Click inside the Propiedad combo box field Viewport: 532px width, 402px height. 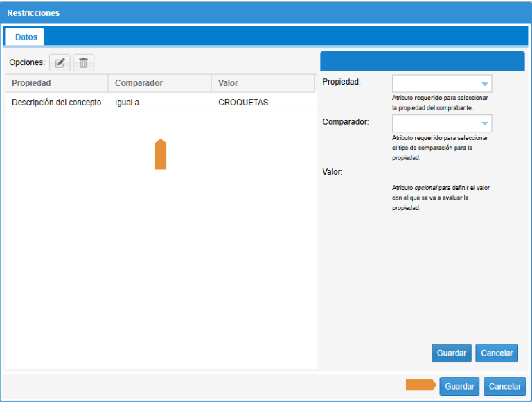click(435, 85)
